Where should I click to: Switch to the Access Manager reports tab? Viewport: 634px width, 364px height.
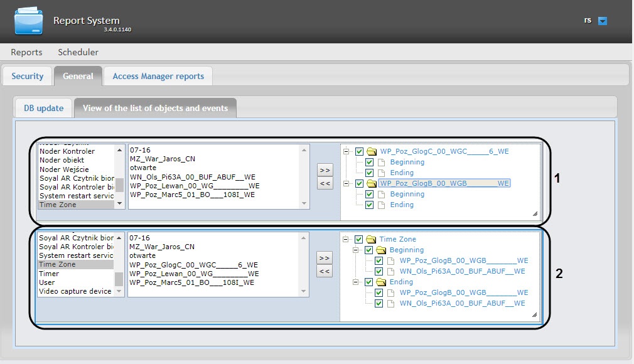(x=158, y=76)
